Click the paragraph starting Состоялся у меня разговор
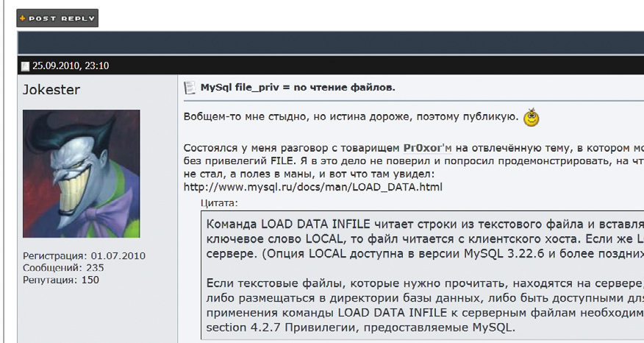644x343 pixels. (x=412, y=160)
